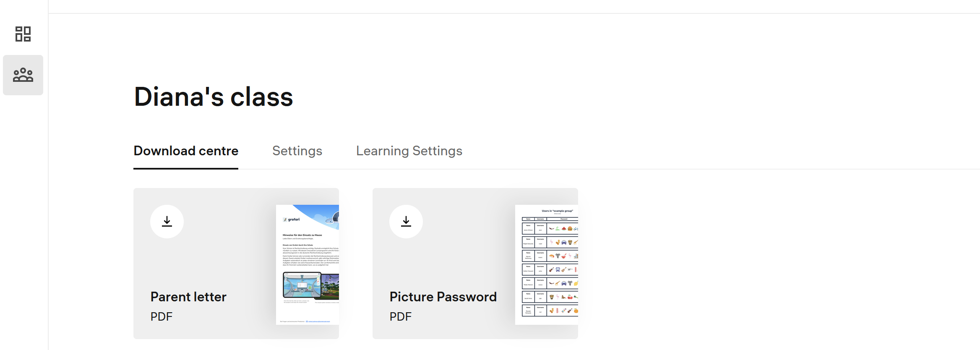
Task: Open the Picture Password table preview thumbnail
Action: [x=546, y=264]
